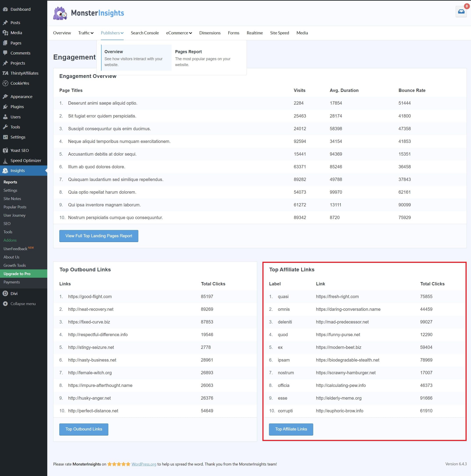The width and height of the screenshot is (471, 476).
Task: Click Collapse menu at bottom sidebar
Action: (x=24, y=304)
